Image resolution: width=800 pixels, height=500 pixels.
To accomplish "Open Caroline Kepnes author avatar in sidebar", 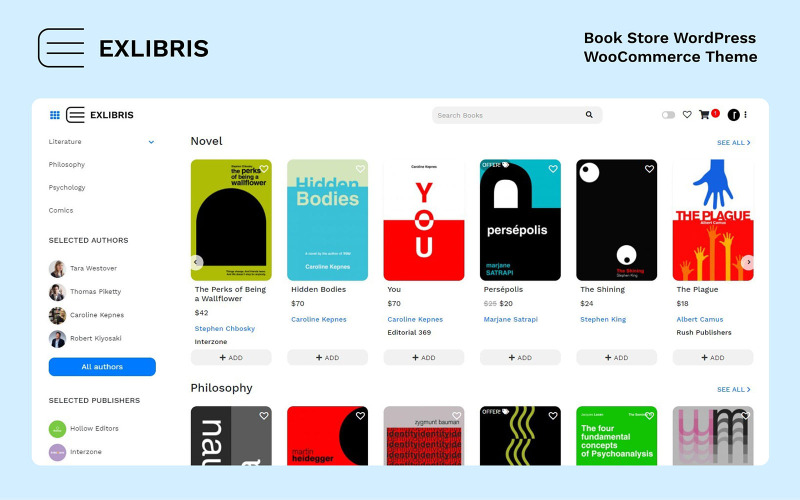I will (57, 315).
